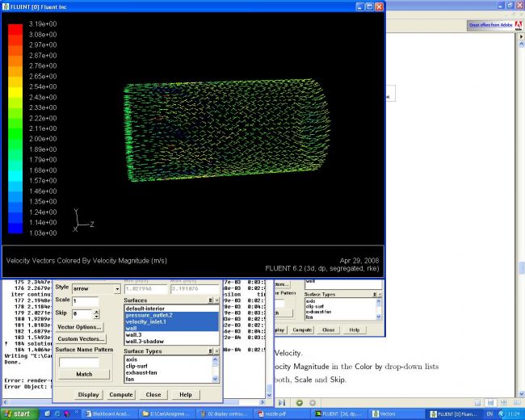Image resolution: width=525 pixels, height=420 pixels.
Task: Select wall.3-shadow surface
Action: (x=171, y=342)
